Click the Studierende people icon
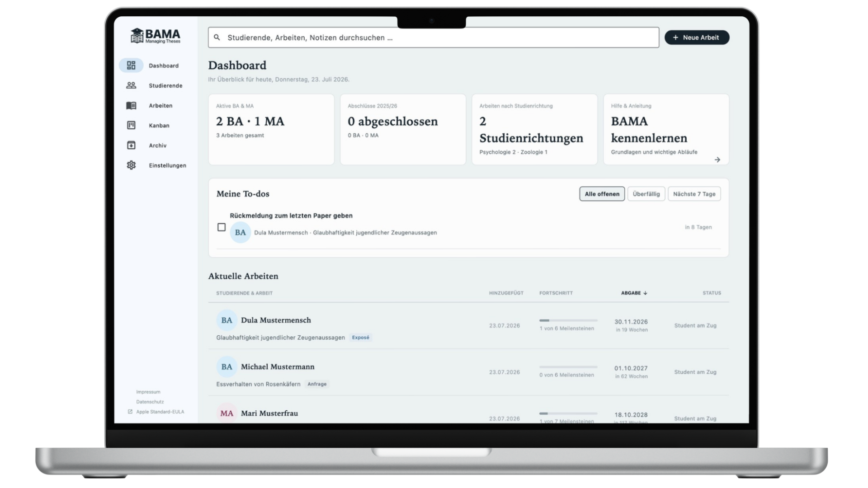This screenshot has height=488, width=868. click(131, 85)
